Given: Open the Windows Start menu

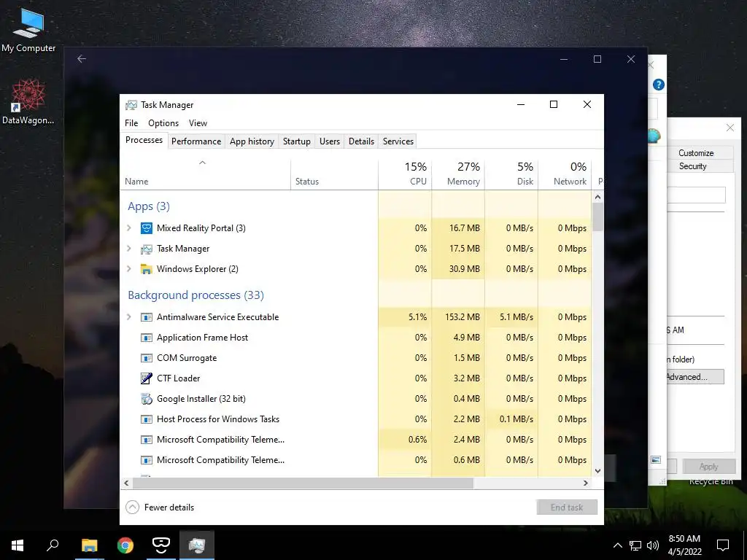Looking at the screenshot, I should click(18, 545).
